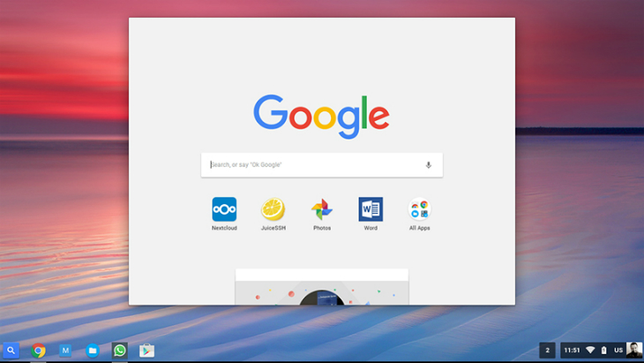This screenshot has height=363, width=644.
Task: Click the microphone voice search icon
Action: click(x=429, y=165)
